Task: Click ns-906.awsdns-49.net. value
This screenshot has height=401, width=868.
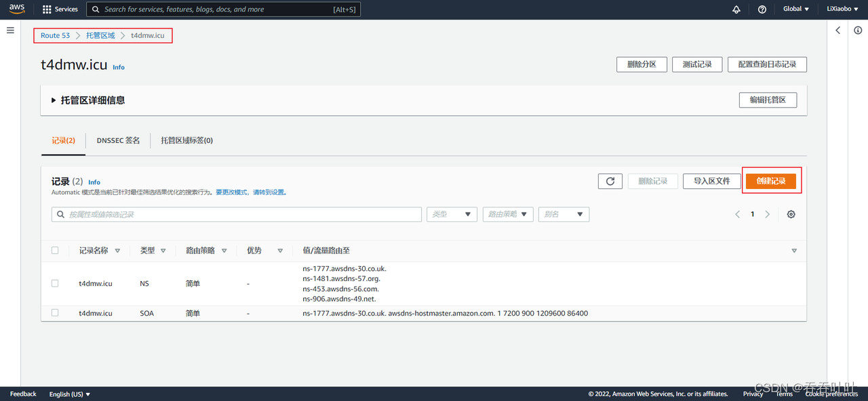Action: (339, 299)
